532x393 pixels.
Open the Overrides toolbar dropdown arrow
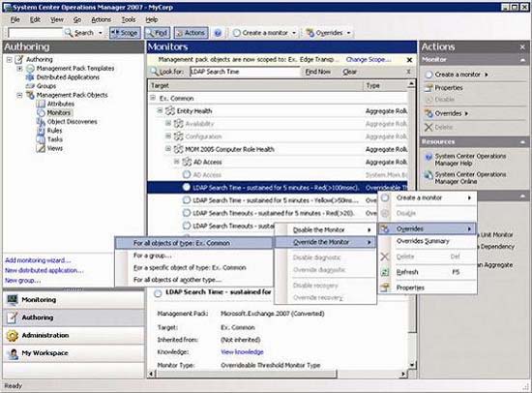(x=348, y=33)
